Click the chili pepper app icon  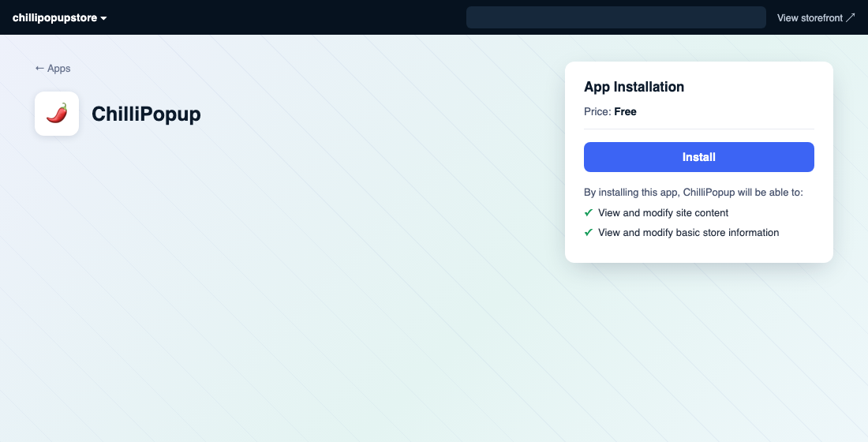[57, 114]
